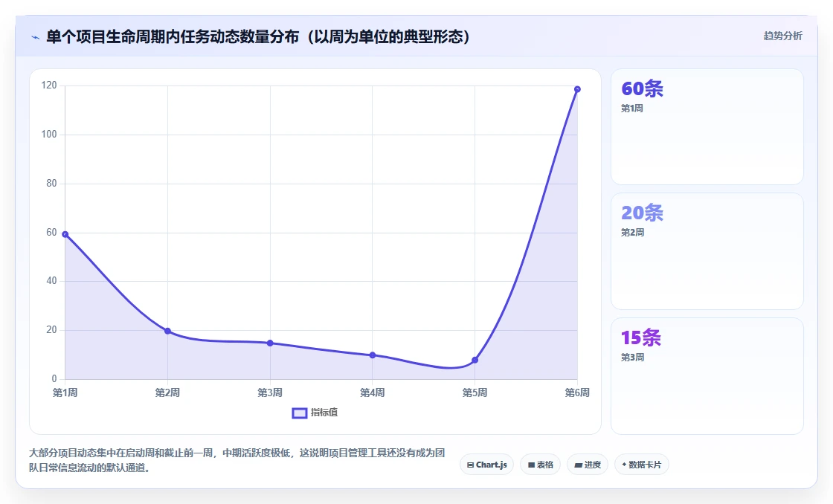
Task: Open the 15条 第3周 stat card
Action: pyautogui.click(x=707, y=376)
